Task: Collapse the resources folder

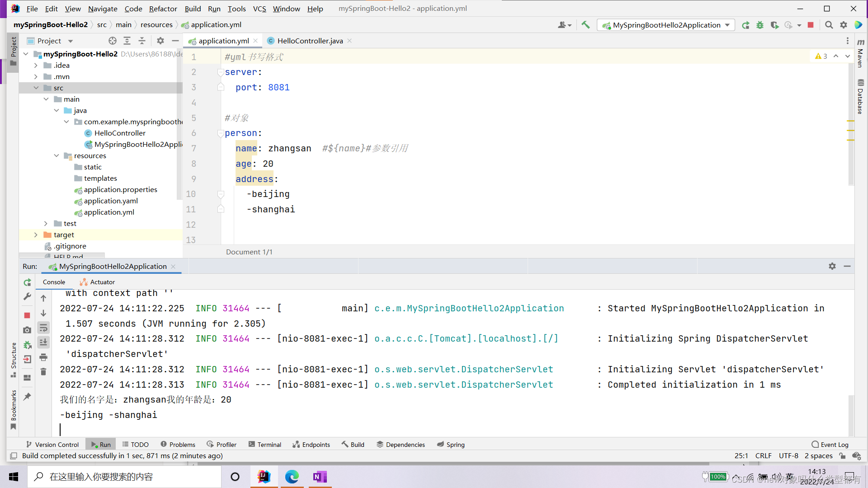Action: [56, 155]
